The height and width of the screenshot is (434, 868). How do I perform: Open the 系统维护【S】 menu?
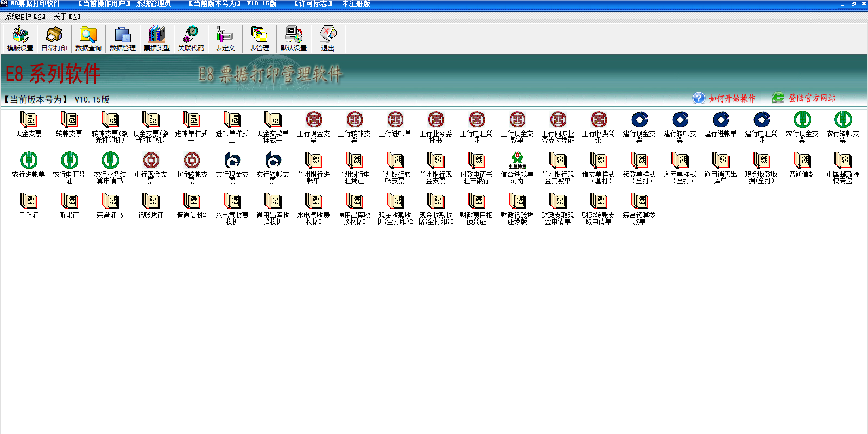click(26, 17)
